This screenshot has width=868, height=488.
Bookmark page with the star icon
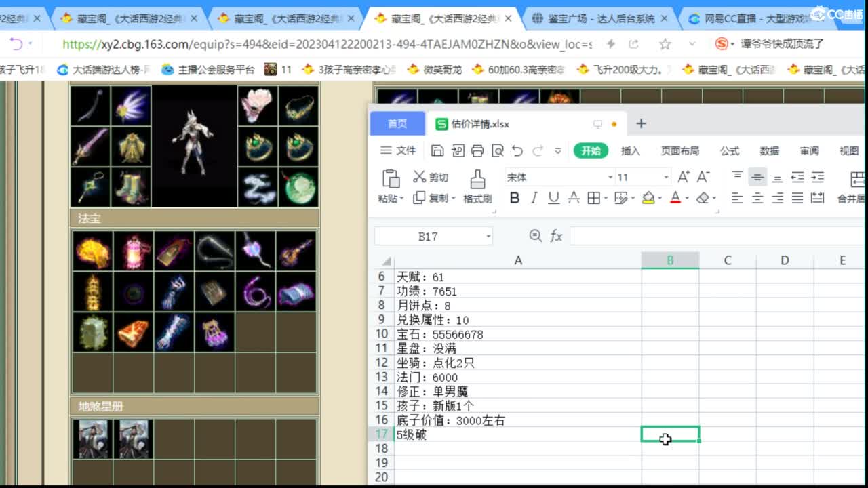pos(665,44)
